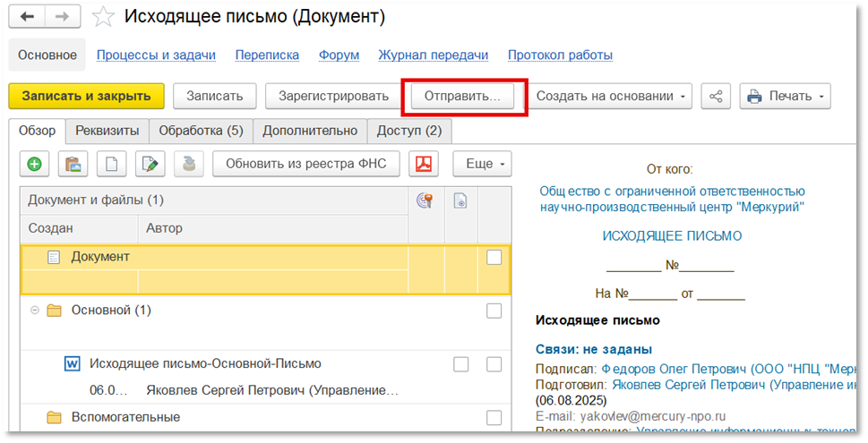Screen dimensions: 868x443
Task: Click the add file from clipboard icon
Action: (x=73, y=164)
